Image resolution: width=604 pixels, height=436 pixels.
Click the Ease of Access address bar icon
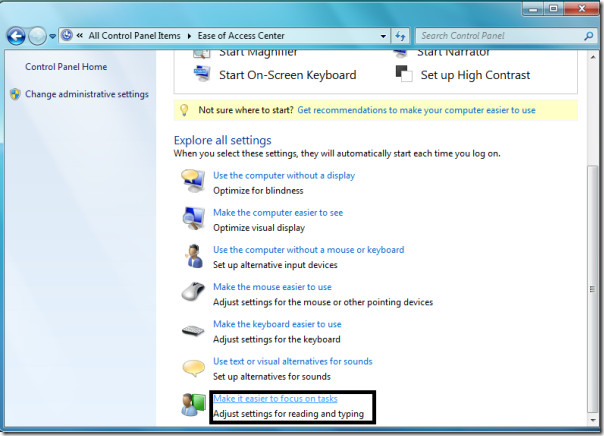click(67, 35)
